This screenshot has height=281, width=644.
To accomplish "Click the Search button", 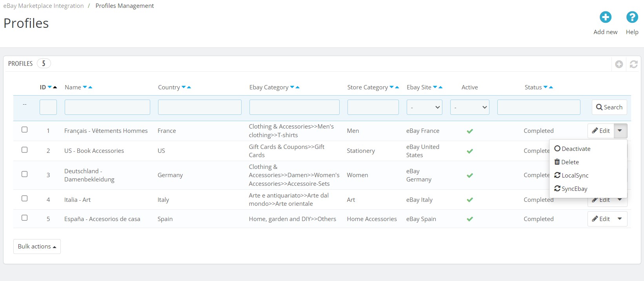I will (x=609, y=107).
